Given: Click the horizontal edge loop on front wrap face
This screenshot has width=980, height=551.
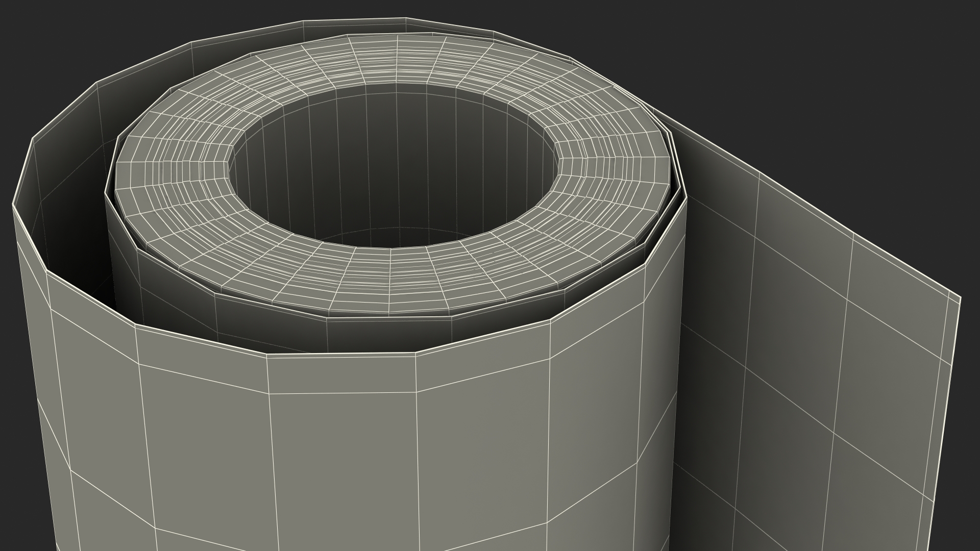Looking at the screenshot, I should click(342, 393).
